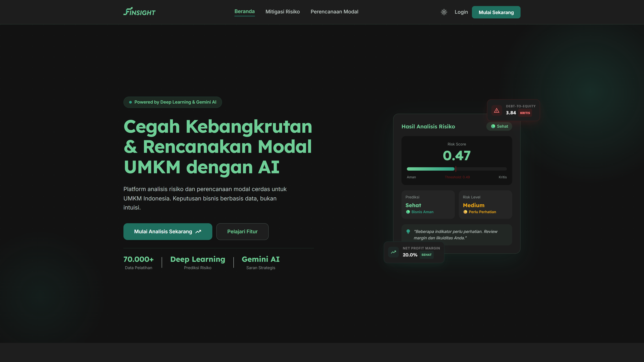This screenshot has height=362, width=644.
Task: Click the Kritis label under the bar
Action: 502,177
